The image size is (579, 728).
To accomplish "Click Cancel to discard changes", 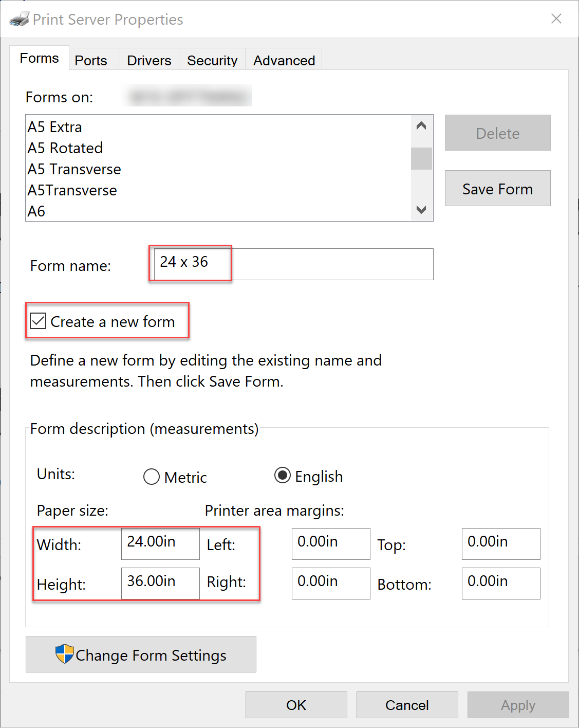I will pyautogui.click(x=407, y=705).
